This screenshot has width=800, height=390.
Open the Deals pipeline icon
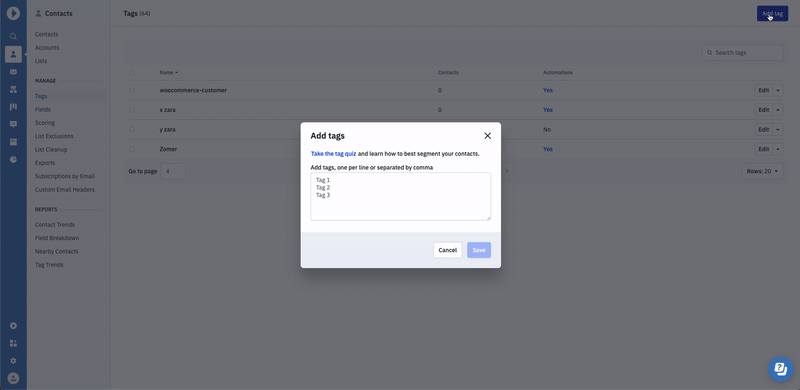13,107
